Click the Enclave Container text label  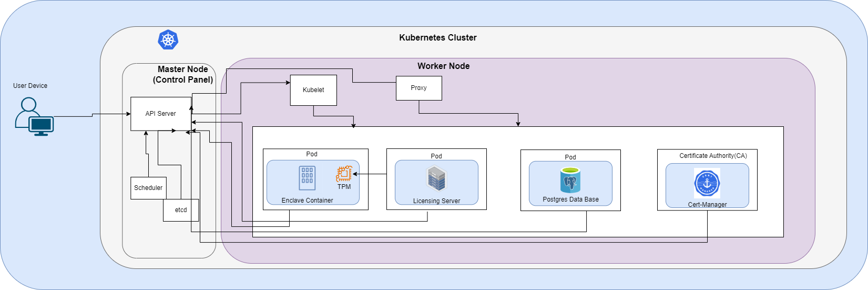[307, 201]
